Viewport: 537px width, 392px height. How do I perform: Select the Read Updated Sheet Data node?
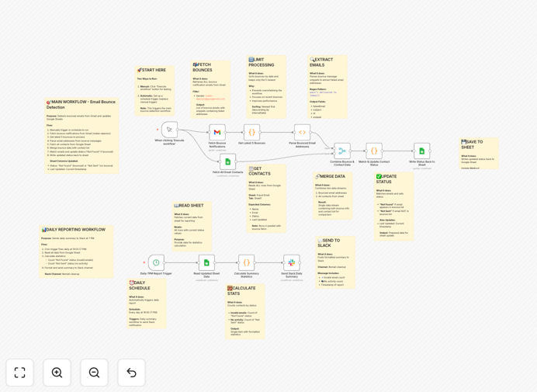pyautogui.click(x=206, y=263)
